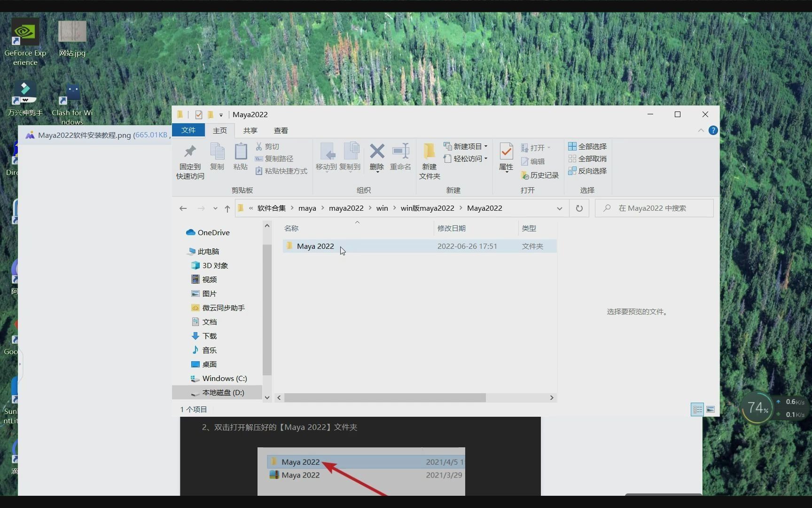Screen dimensions: 812x508
Task: Open recent locations dropdown arrow
Action: tap(215, 208)
